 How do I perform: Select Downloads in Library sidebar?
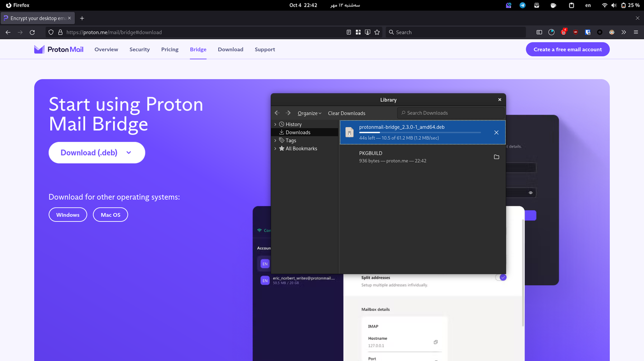click(x=305, y=132)
